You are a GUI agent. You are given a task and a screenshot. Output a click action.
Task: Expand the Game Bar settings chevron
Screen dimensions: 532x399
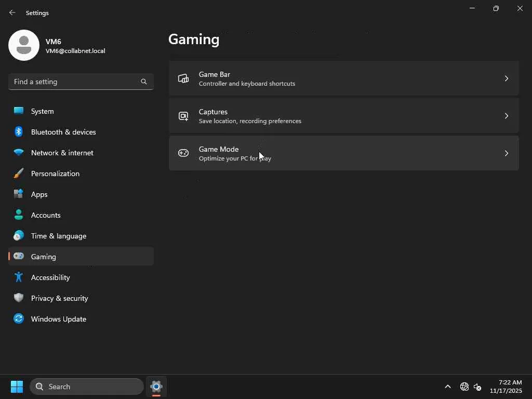tap(507, 78)
